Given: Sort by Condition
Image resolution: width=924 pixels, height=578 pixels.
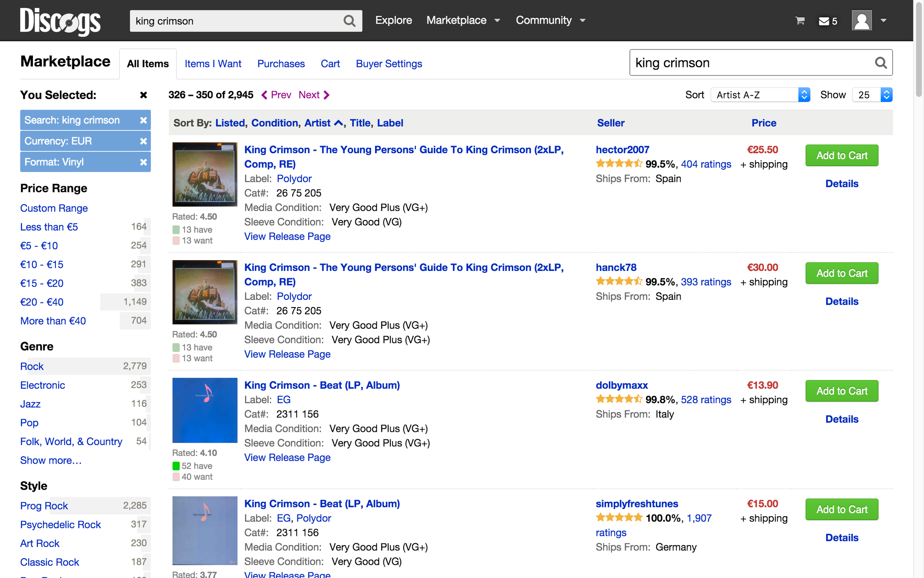Looking at the screenshot, I should click(x=274, y=123).
